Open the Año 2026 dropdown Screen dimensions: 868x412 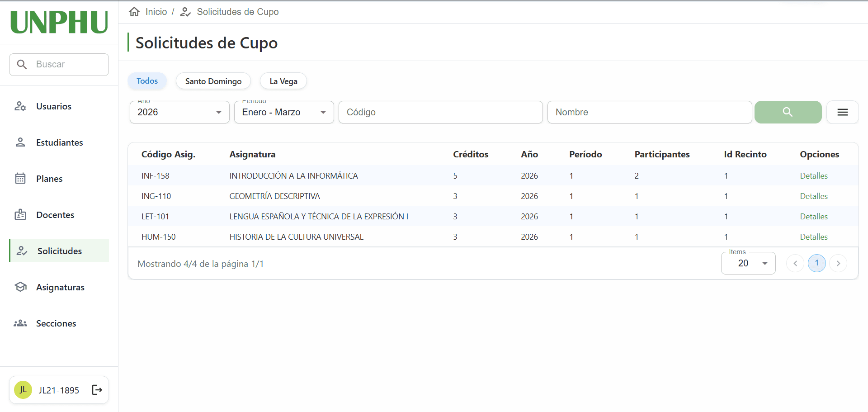point(179,112)
